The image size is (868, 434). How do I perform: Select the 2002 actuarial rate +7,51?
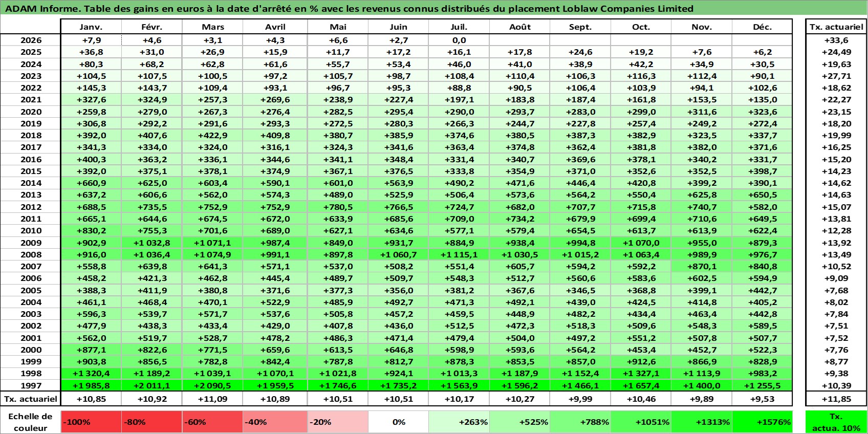click(836, 326)
